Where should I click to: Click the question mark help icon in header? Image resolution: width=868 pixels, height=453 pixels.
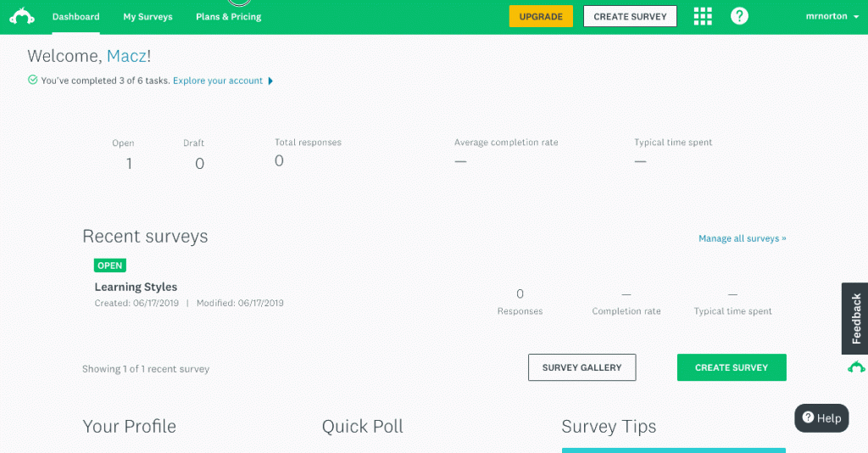pyautogui.click(x=739, y=16)
